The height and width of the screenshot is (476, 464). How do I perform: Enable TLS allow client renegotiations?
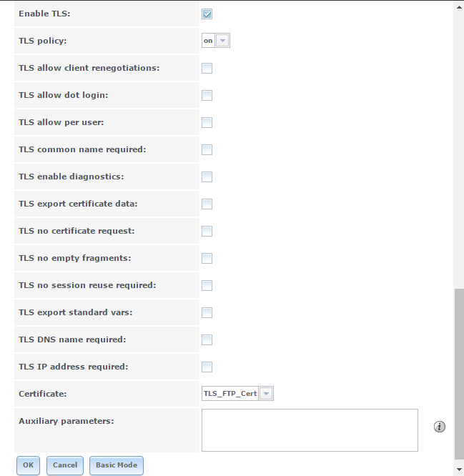pos(207,68)
